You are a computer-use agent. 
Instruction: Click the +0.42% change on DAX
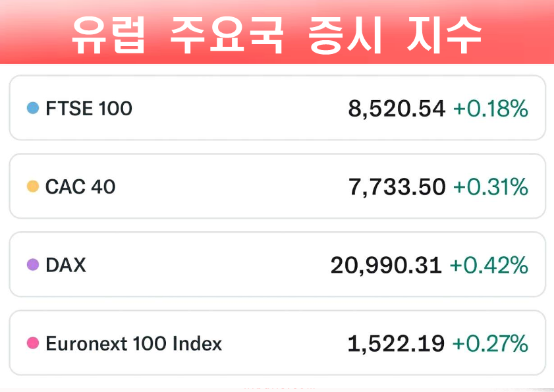[x=489, y=266]
